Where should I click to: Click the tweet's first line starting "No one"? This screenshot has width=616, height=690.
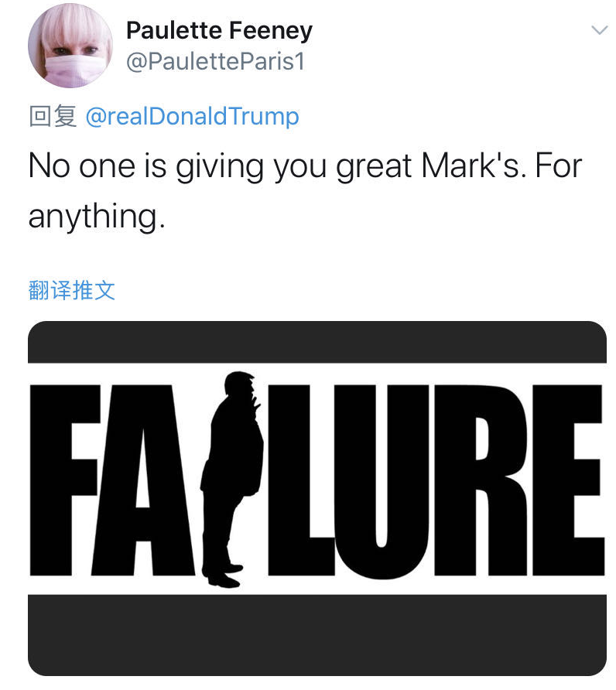pos(304,166)
